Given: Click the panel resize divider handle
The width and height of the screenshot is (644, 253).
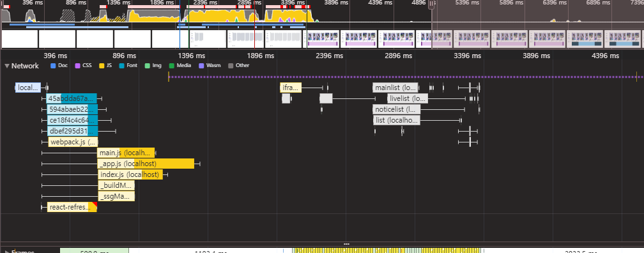Looking at the screenshot, I should click(x=346, y=243).
